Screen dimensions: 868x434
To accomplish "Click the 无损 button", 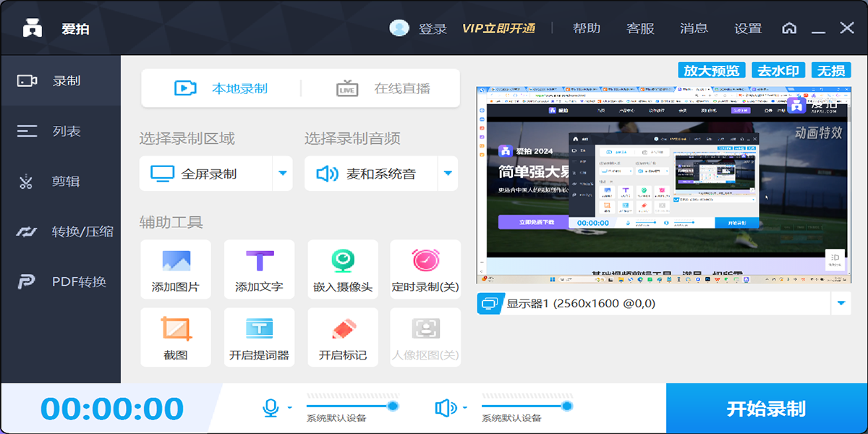I will [830, 70].
